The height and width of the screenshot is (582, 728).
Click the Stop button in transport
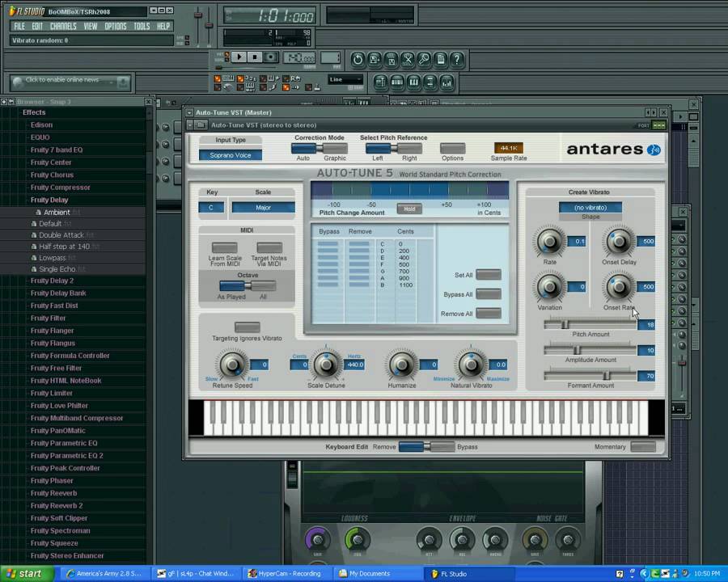coord(255,57)
